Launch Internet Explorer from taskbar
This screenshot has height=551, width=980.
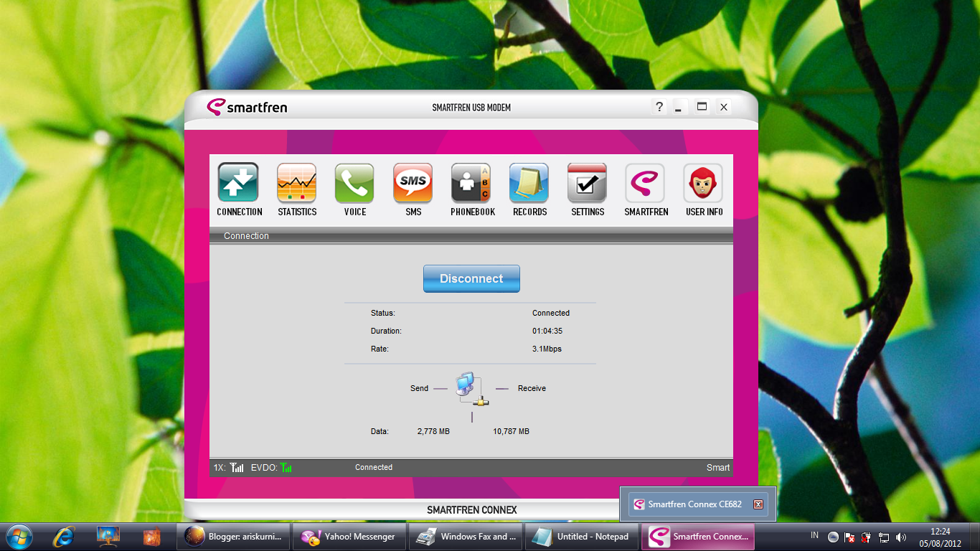point(65,536)
